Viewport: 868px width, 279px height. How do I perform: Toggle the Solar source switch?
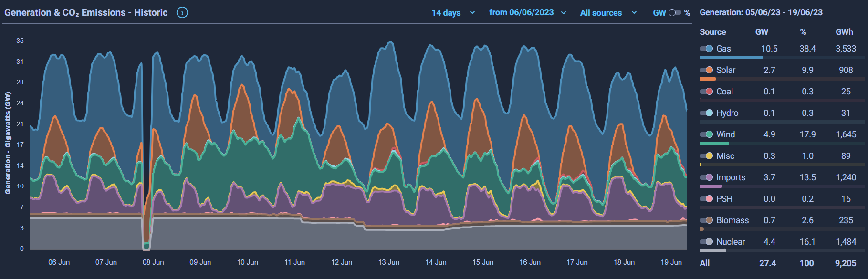pos(706,70)
